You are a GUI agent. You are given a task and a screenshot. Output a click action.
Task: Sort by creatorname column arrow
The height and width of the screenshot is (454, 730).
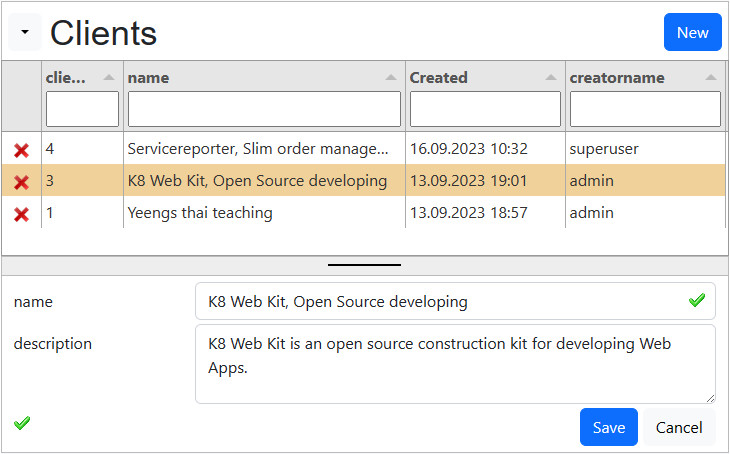click(x=710, y=78)
